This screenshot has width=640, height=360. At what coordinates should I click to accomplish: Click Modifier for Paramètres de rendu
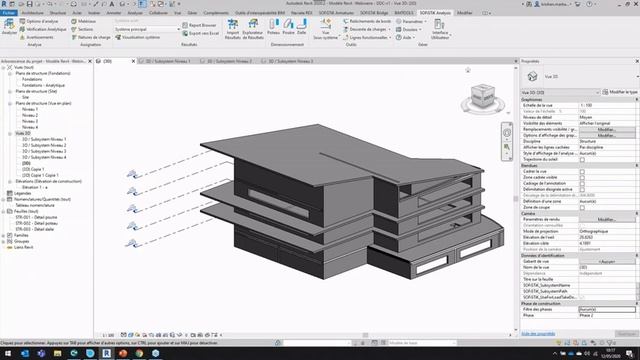607,220
